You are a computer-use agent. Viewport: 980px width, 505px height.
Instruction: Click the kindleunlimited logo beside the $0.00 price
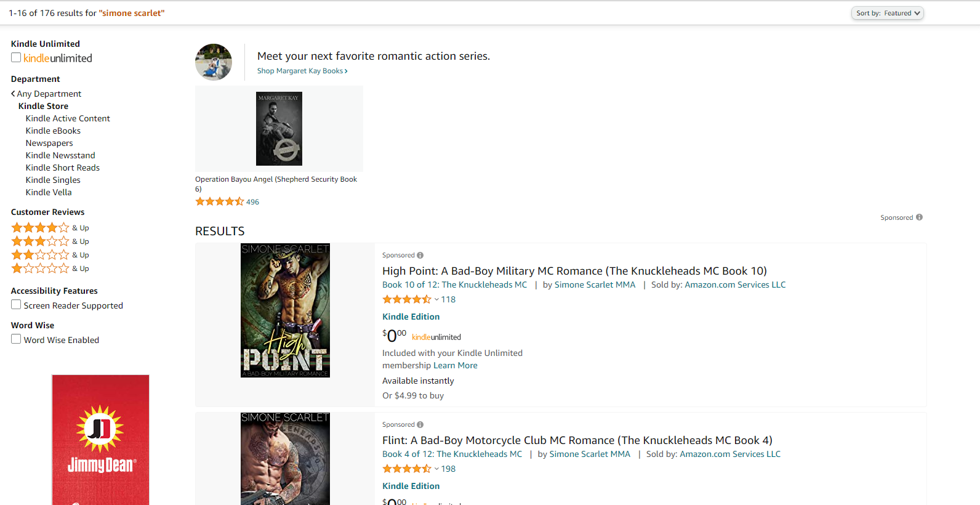tap(436, 336)
